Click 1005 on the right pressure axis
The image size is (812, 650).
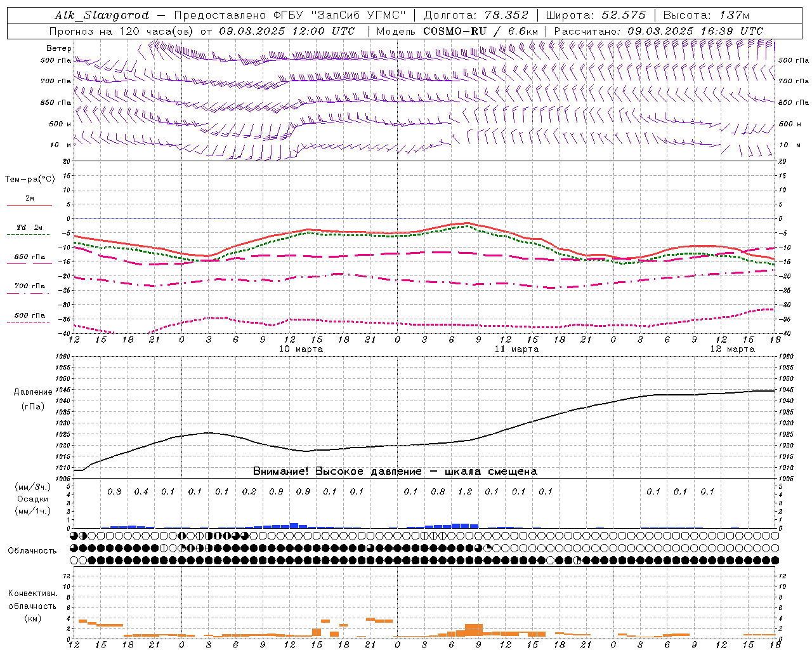[x=785, y=479]
